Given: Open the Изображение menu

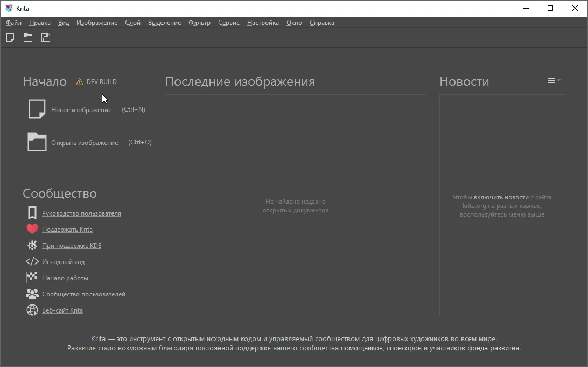Looking at the screenshot, I should (x=97, y=23).
